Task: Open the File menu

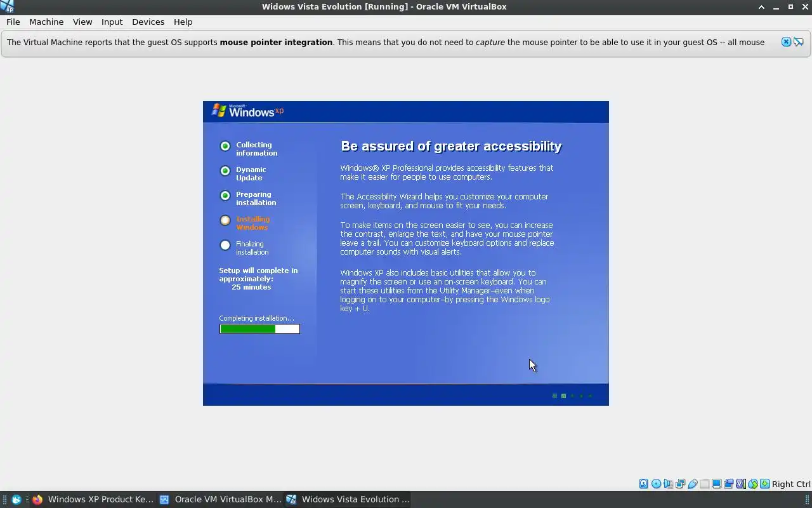Action: 13,22
